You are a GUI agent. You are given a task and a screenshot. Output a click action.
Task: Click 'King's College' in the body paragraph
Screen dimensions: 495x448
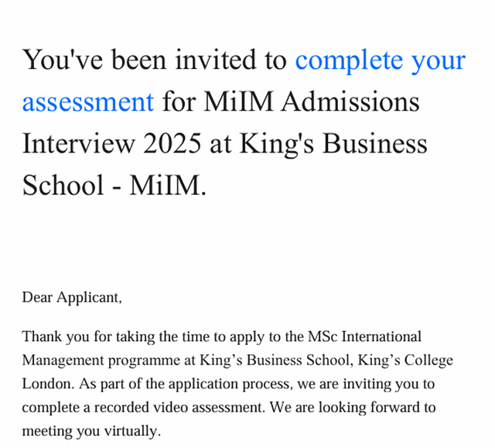405,361
